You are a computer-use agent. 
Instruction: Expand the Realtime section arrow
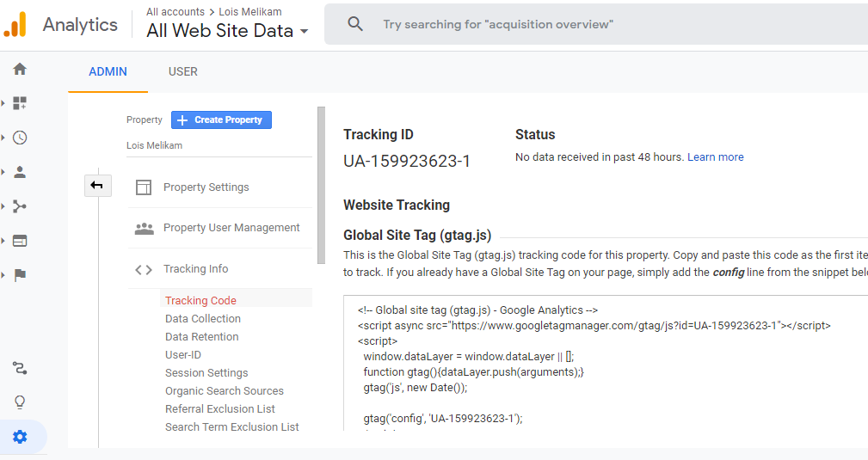(3, 138)
